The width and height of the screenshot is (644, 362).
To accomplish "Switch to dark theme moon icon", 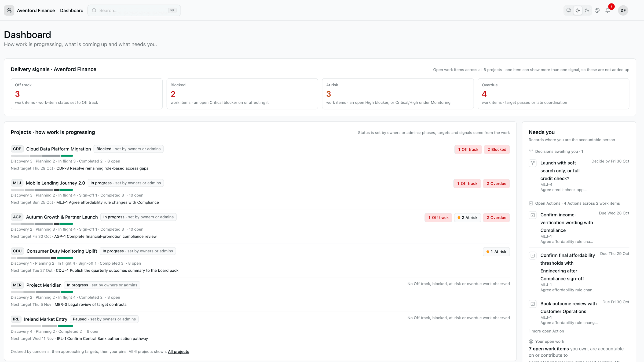I will pos(587,10).
